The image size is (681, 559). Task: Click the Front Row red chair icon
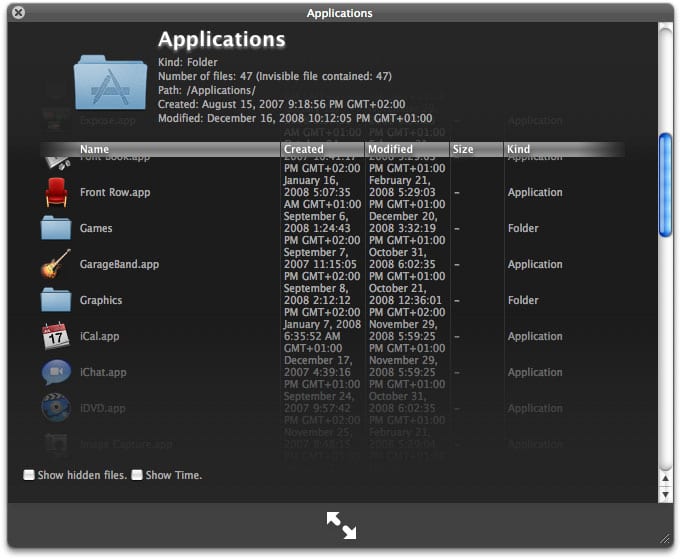click(56, 192)
